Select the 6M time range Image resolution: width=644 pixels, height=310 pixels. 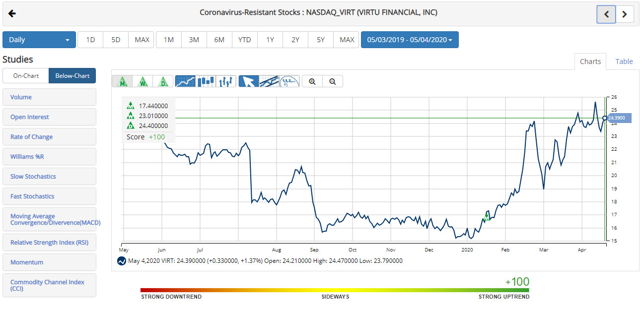coord(219,40)
